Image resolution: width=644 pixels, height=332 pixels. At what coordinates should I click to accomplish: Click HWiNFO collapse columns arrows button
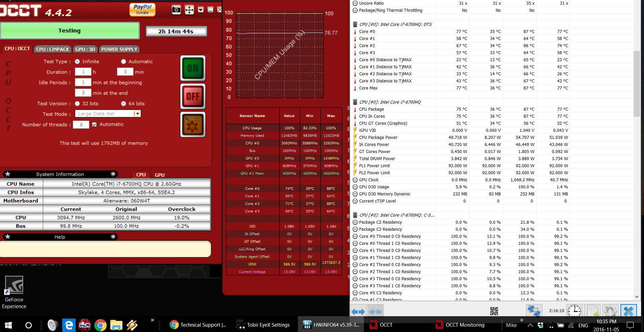pyautogui.click(x=375, y=311)
